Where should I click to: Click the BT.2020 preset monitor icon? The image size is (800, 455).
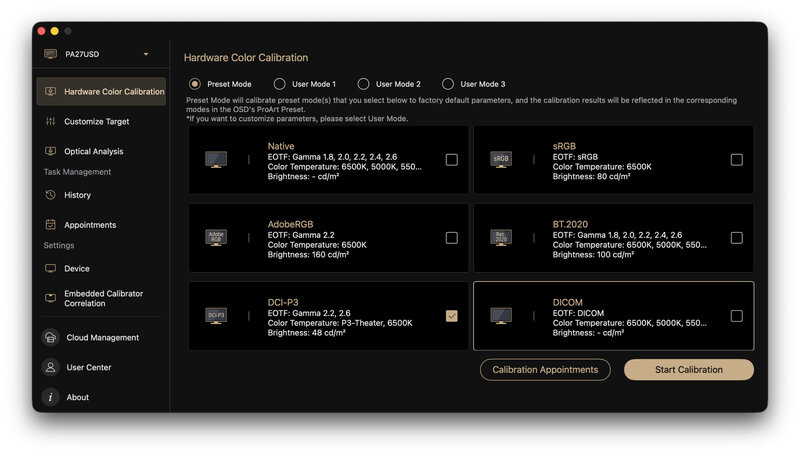pyautogui.click(x=501, y=238)
